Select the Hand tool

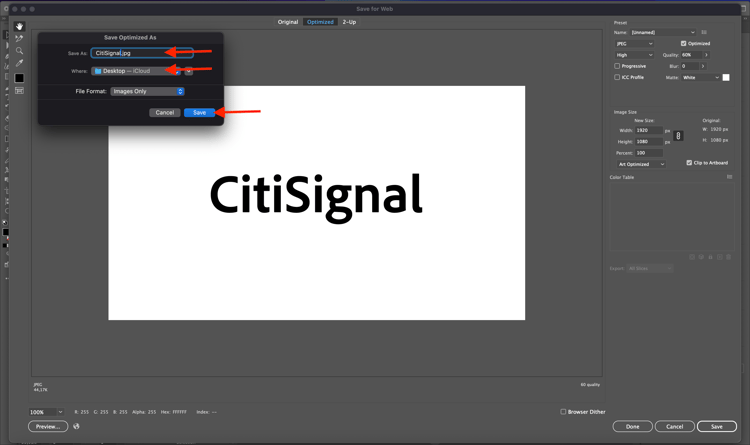[x=19, y=26]
